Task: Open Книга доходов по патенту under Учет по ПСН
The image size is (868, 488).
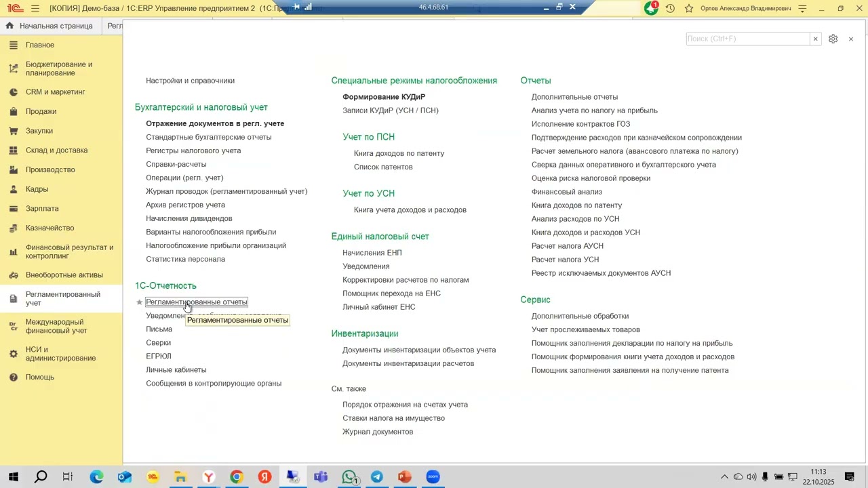Action: (399, 153)
